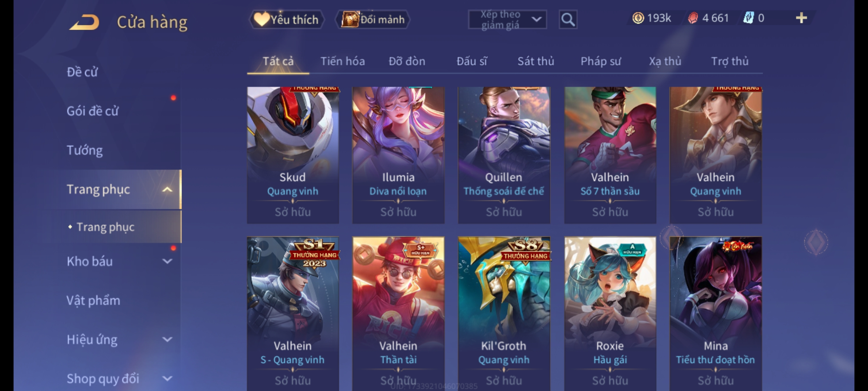The width and height of the screenshot is (868, 391).
Task: Switch to the Pháp sư tab
Action: pos(600,61)
